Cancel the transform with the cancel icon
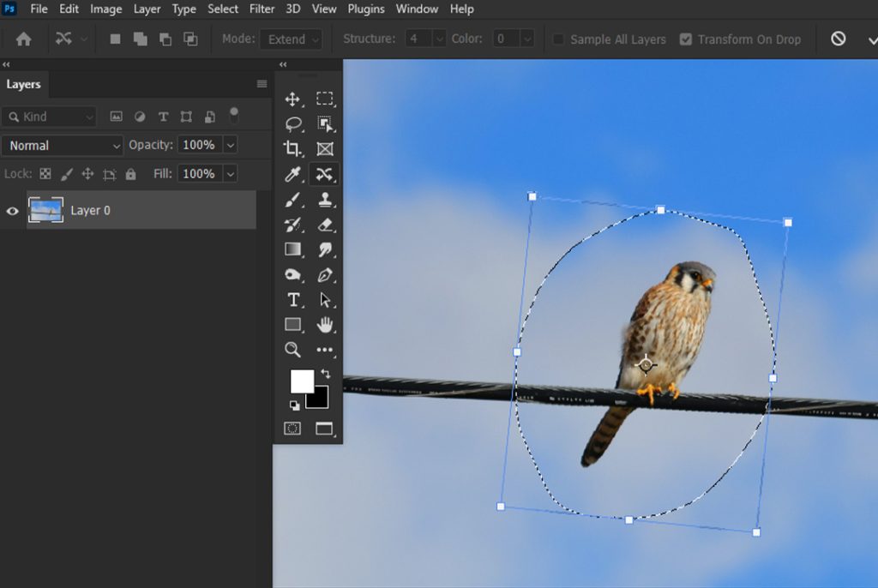The width and height of the screenshot is (878, 588). pos(839,39)
